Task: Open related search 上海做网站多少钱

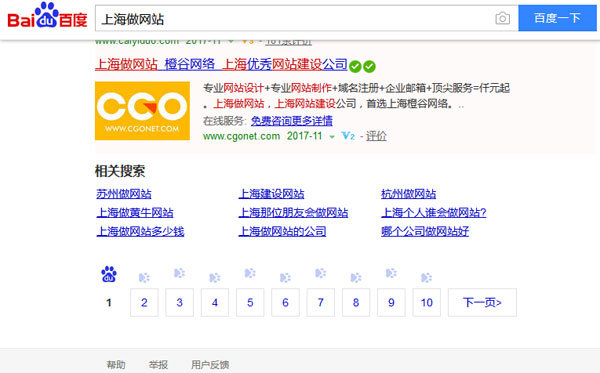Action: [x=140, y=231]
